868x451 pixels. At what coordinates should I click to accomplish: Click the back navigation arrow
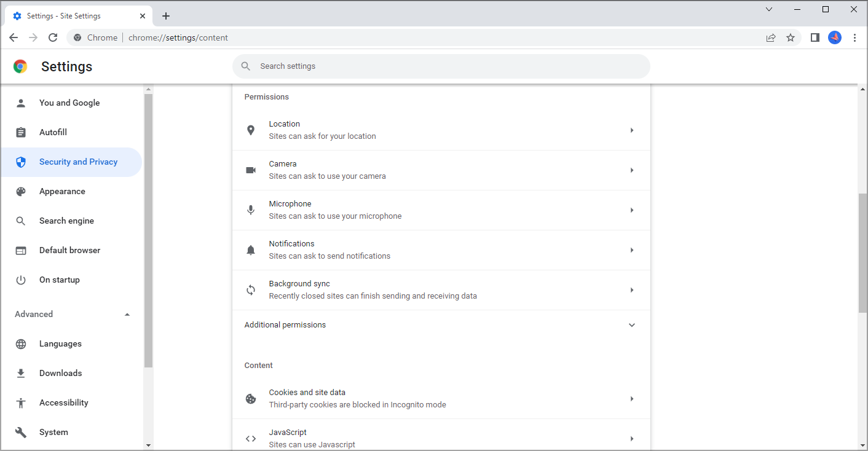pyautogui.click(x=14, y=37)
